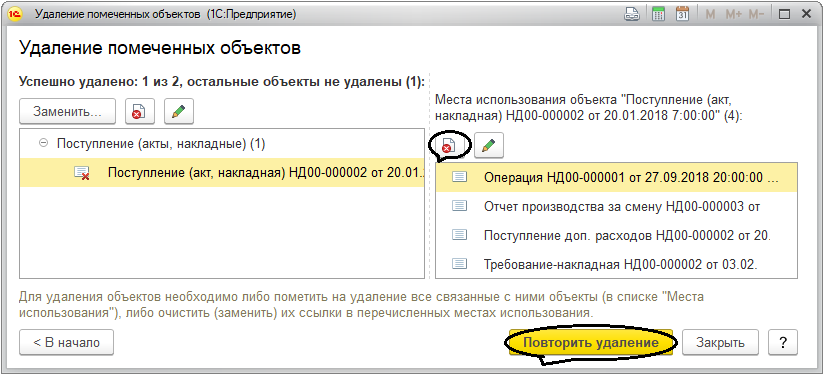
Task: Open the calculator icon in the title bar
Action: point(658,15)
